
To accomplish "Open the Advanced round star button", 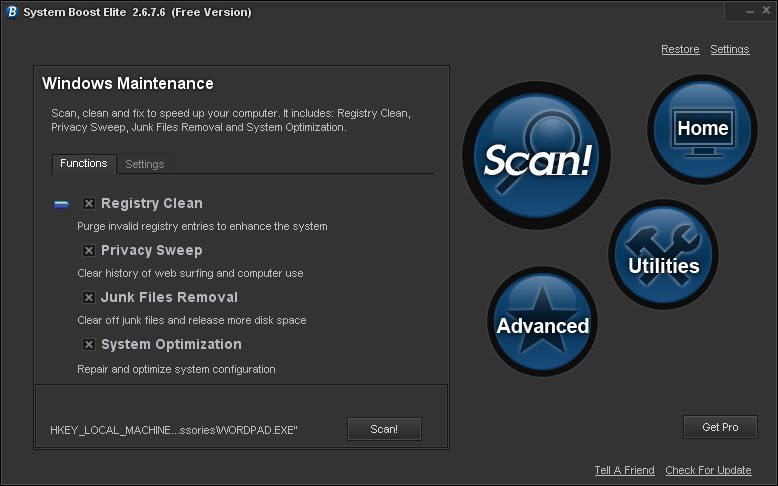I will (542, 321).
